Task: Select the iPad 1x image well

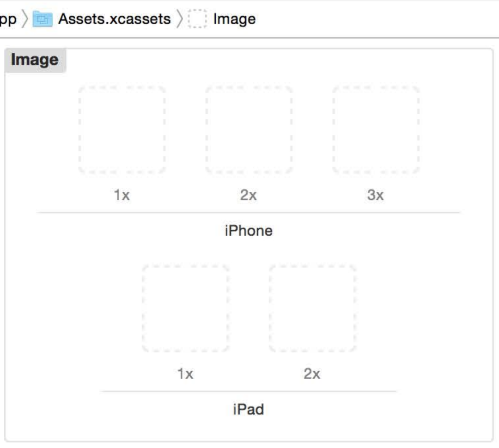Action: (x=185, y=308)
